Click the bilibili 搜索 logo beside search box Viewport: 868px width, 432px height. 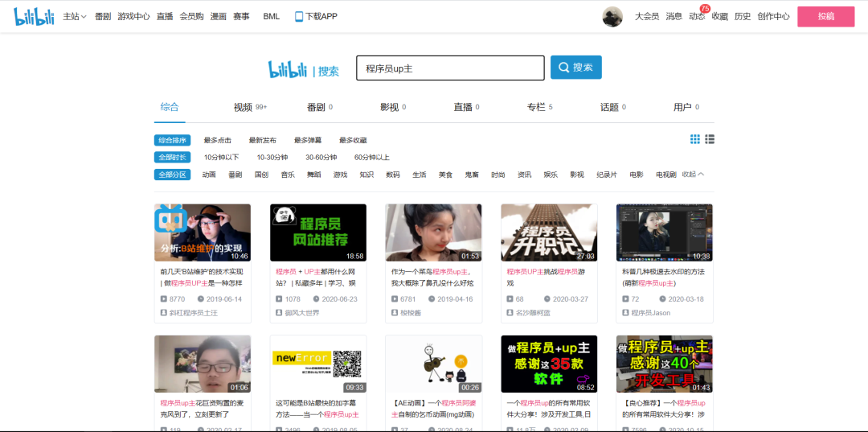304,70
